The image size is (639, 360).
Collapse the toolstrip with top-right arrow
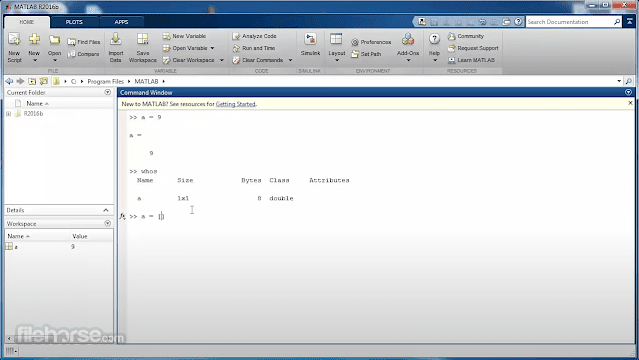(630, 22)
